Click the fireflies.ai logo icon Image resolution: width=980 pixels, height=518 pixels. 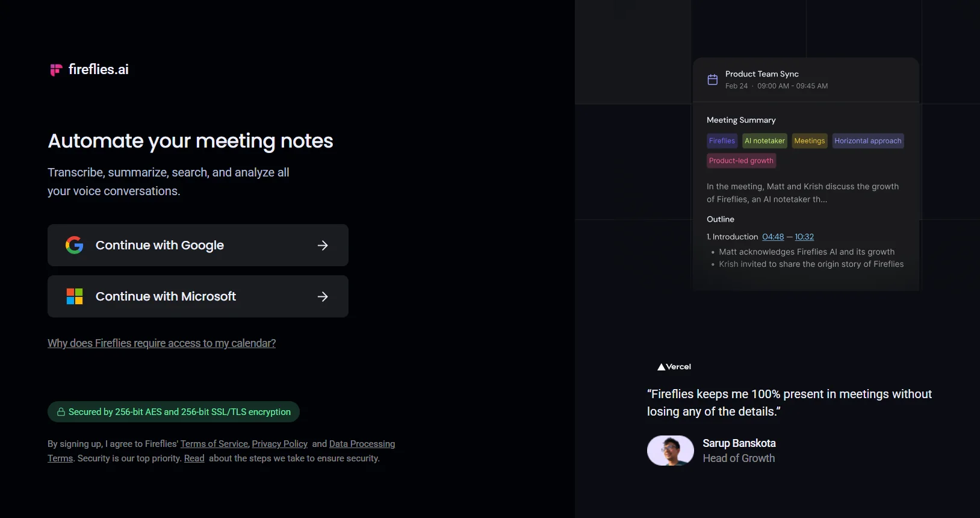click(56, 70)
